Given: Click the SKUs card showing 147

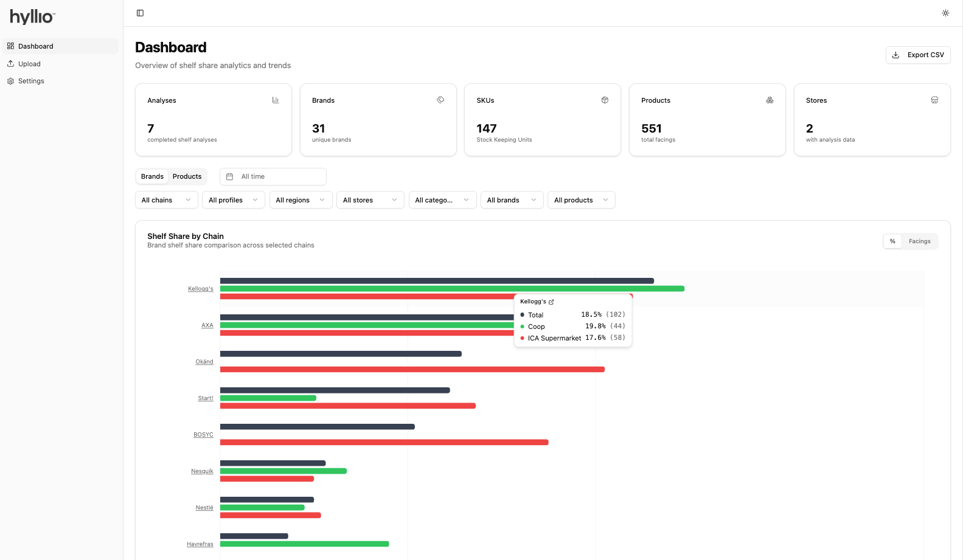Looking at the screenshot, I should [x=543, y=120].
